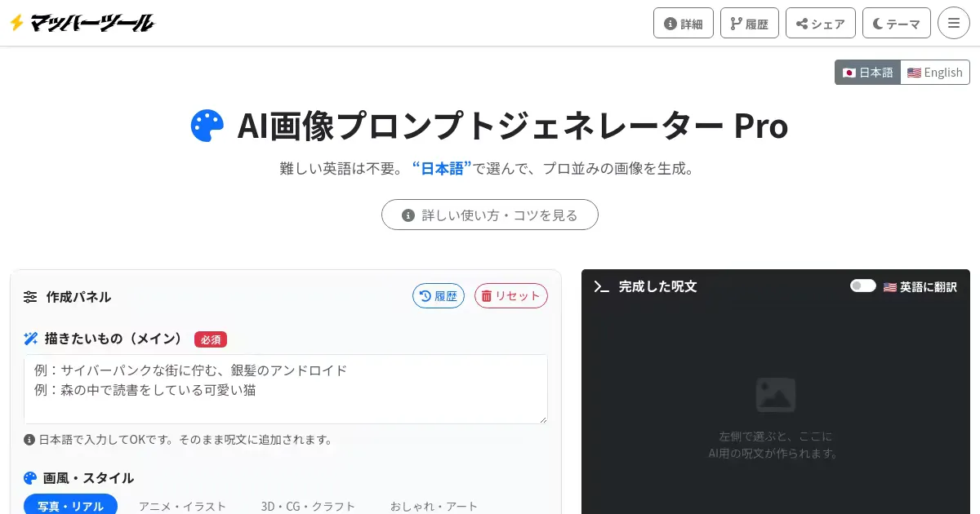Click the terminal icon beside 完成した呪文
Image resolution: width=980 pixels, height=514 pixels.
coord(602,286)
